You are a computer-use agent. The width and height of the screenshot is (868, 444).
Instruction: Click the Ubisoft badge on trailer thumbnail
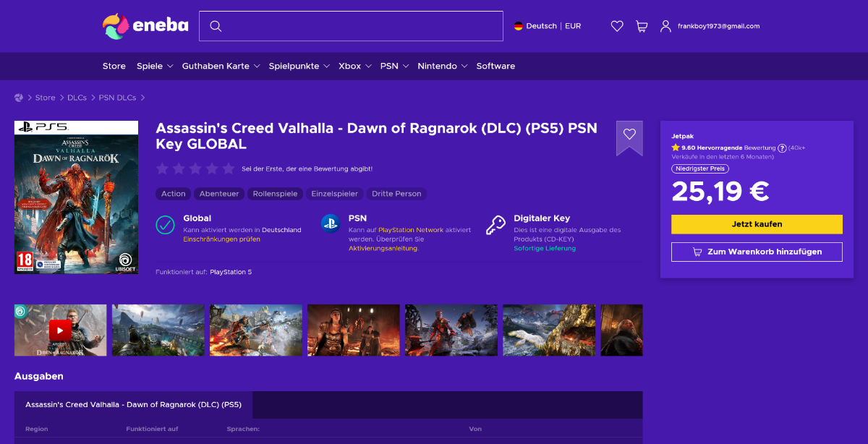click(21, 311)
